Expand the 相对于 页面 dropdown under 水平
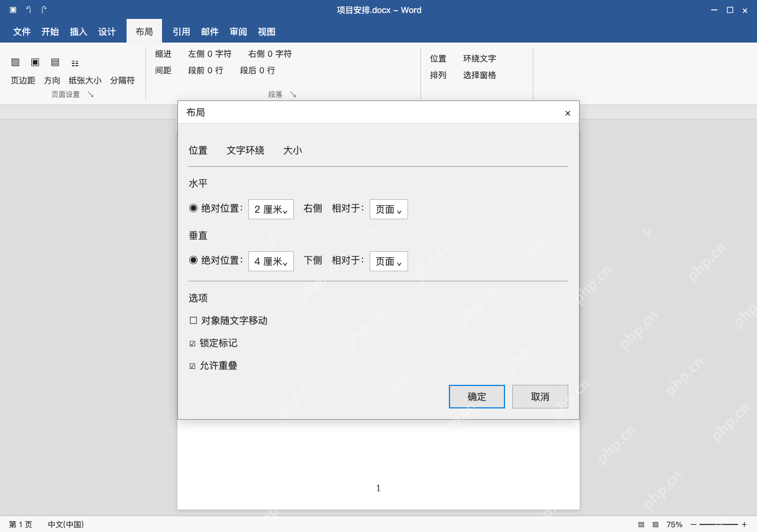The width and height of the screenshot is (757, 532). pyautogui.click(x=389, y=209)
